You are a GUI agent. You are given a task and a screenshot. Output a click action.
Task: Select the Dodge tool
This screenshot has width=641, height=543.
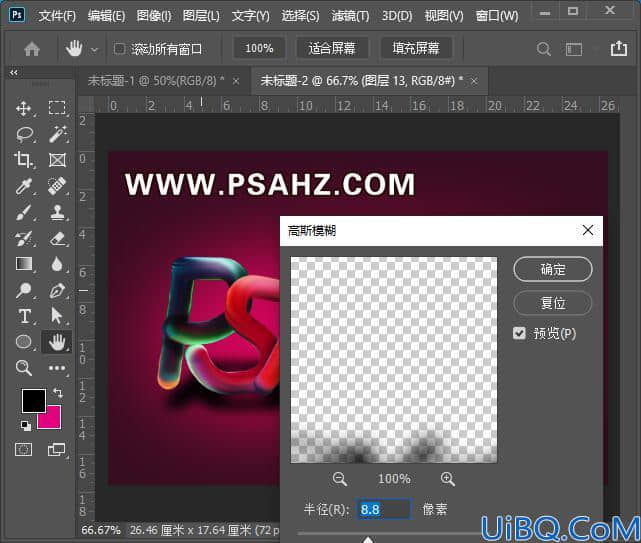(24, 290)
